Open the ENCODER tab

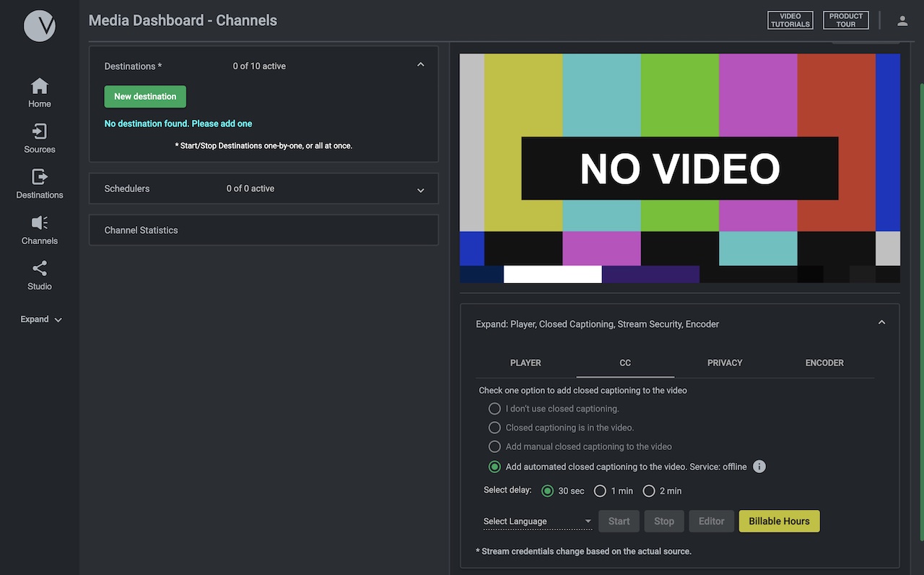(x=824, y=363)
